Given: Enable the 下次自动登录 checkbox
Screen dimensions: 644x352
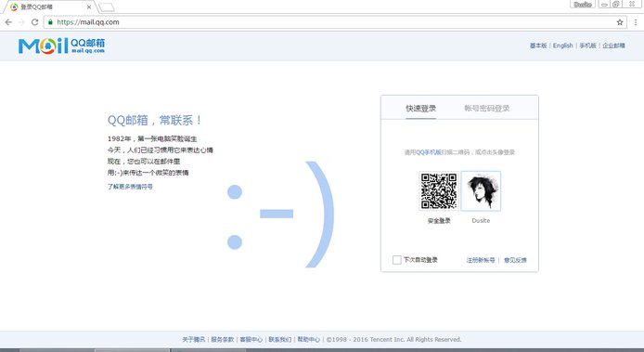Looking at the screenshot, I should (397, 260).
